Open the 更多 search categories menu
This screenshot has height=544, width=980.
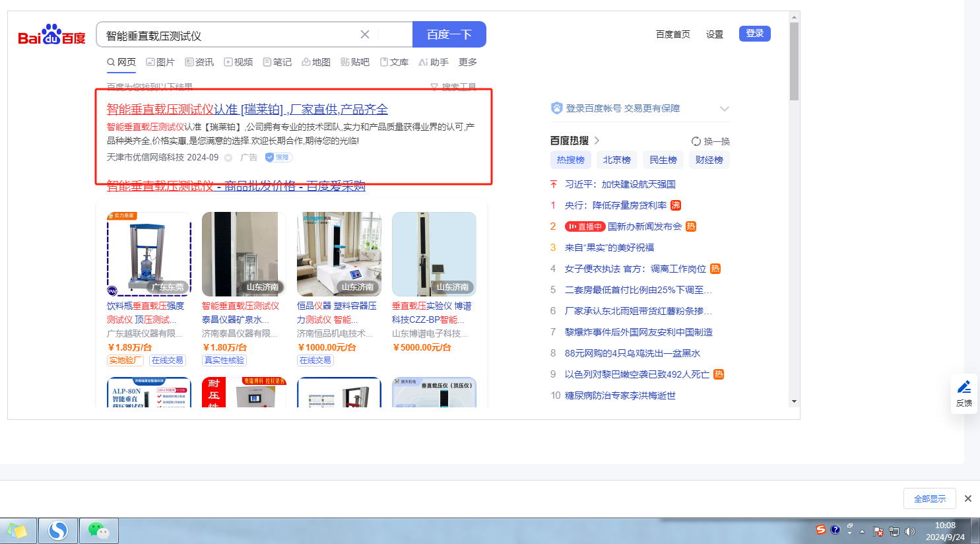468,62
